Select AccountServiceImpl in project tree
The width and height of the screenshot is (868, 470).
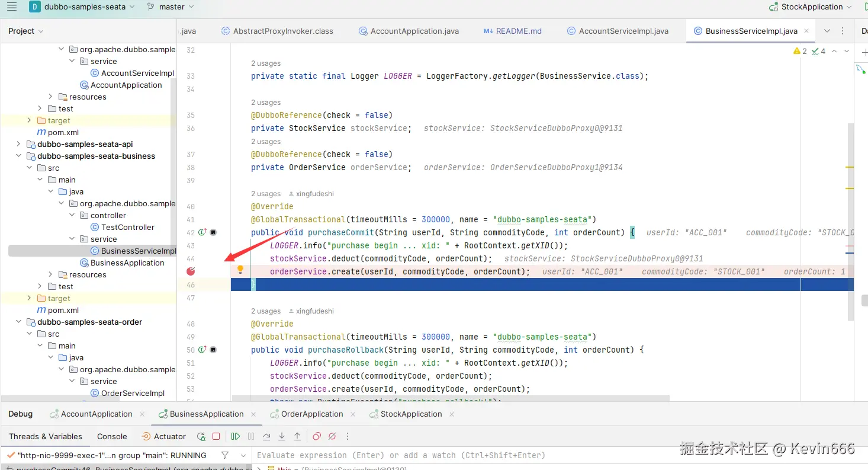[x=132, y=73]
